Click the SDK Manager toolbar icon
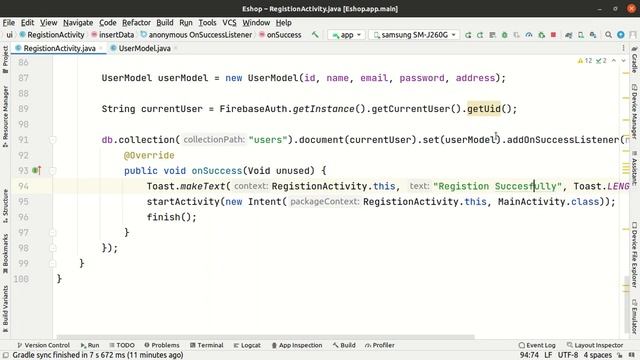640x360 pixels. 593,35
